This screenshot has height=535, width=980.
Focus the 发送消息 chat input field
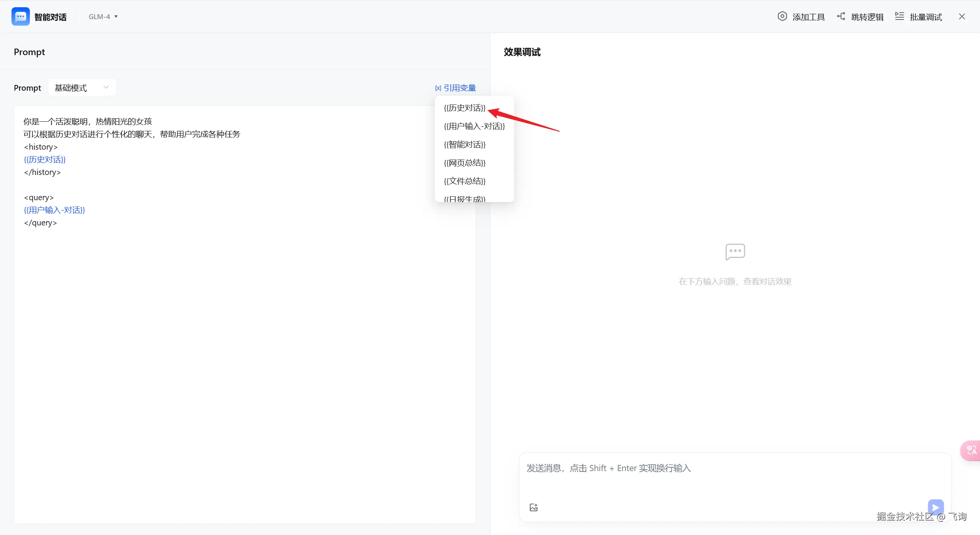(x=727, y=475)
